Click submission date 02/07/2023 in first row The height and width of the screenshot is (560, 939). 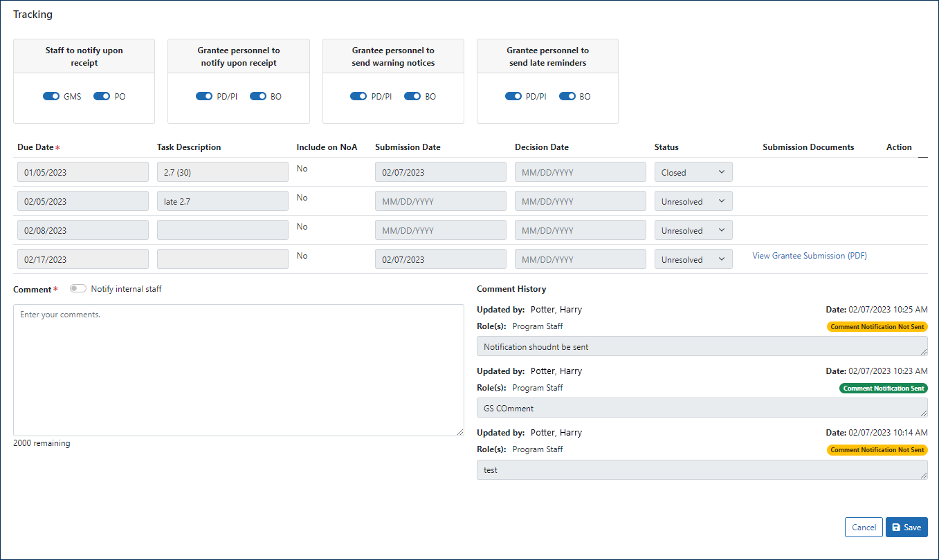pos(441,172)
